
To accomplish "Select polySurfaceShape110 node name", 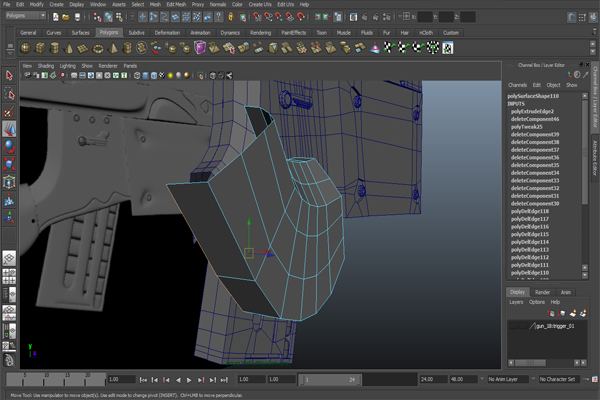I will click(533, 96).
